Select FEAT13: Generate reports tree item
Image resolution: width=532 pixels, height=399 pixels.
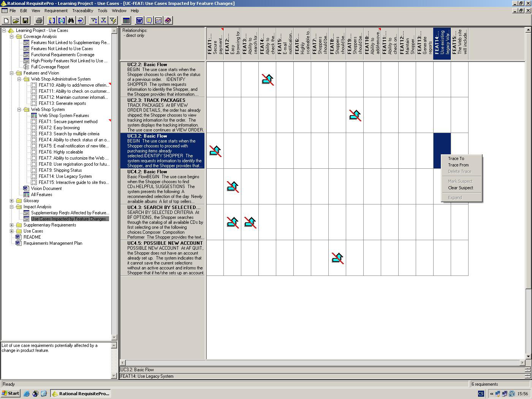tap(62, 103)
